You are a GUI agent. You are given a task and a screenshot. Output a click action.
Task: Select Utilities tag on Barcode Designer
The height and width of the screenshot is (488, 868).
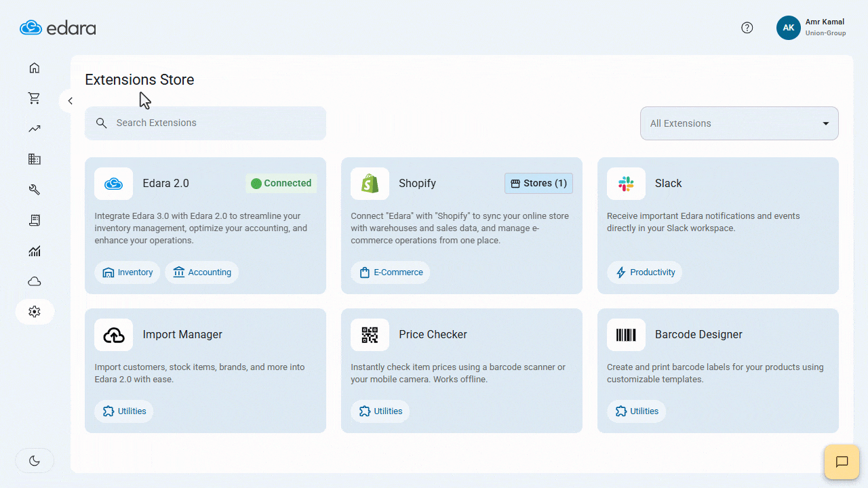tap(637, 411)
